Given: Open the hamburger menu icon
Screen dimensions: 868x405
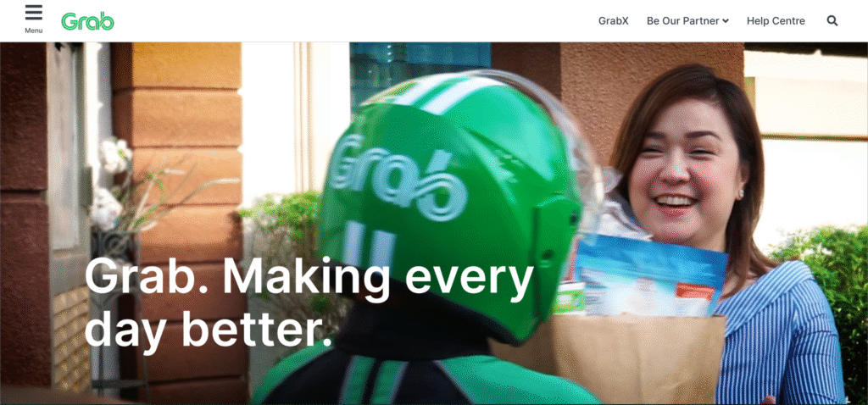Looking at the screenshot, I should tap(34, 13).
